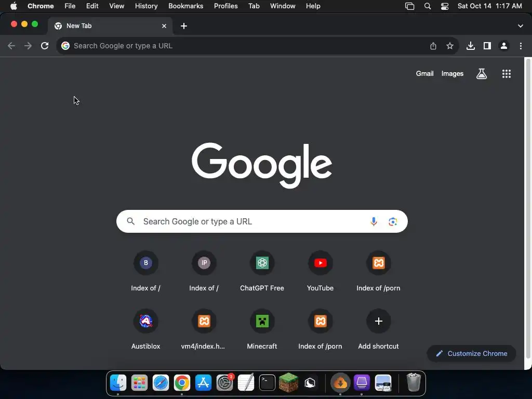532x399 pixels.
Task: Open the Help menu
Action: pos(313,6)
